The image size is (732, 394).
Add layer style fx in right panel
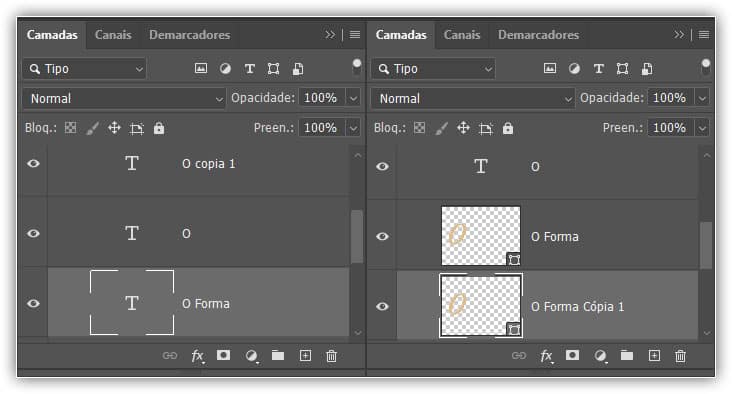click(546, 356)
